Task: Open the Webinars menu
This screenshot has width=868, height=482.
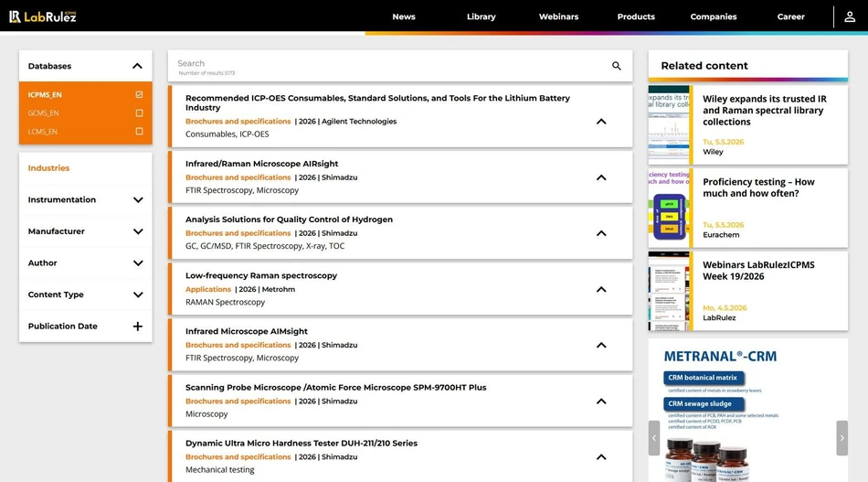Action: [558, 16]
